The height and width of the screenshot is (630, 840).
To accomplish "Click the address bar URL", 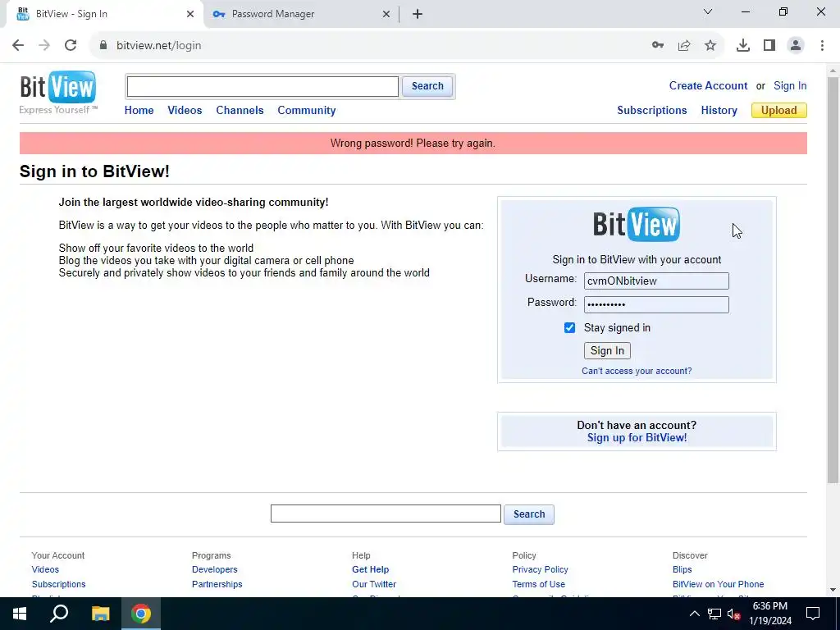I will click(158, 46).
